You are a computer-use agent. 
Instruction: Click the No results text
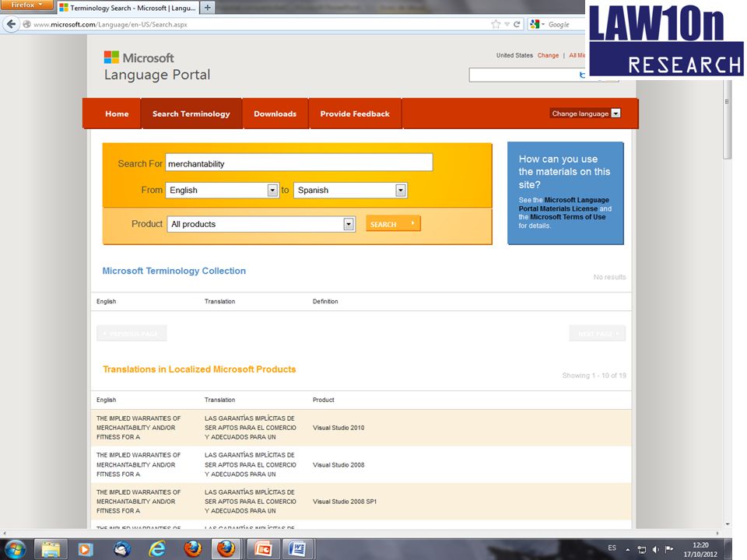point(610,277)
